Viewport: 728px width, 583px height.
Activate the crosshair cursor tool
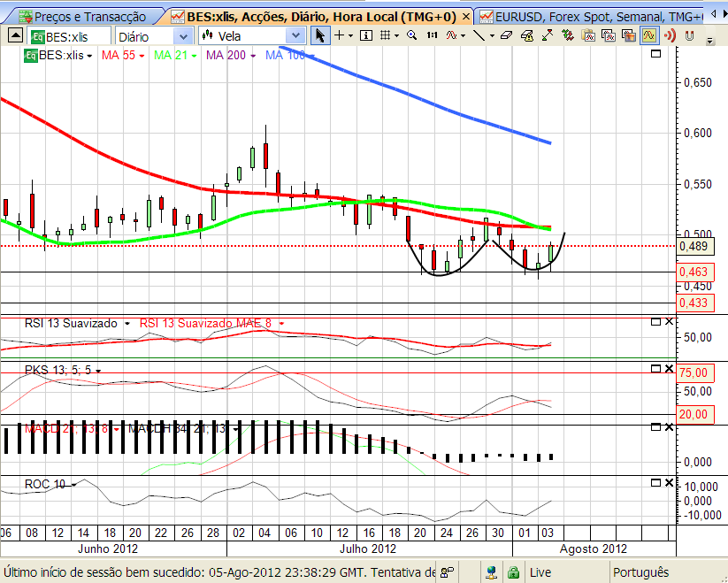coord(340,35)
